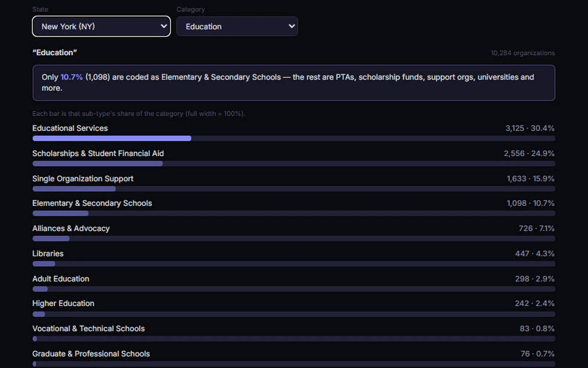
Task: Click the Alliances & Advocacy bar
Action: click(x=294, y=239)
